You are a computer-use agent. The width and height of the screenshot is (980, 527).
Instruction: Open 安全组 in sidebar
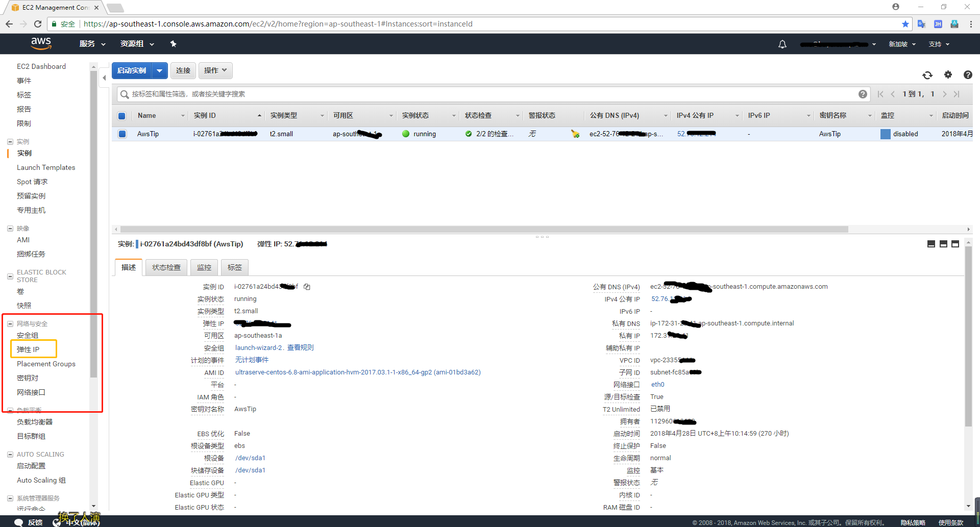pyautogui.click(x=28, y=335)
